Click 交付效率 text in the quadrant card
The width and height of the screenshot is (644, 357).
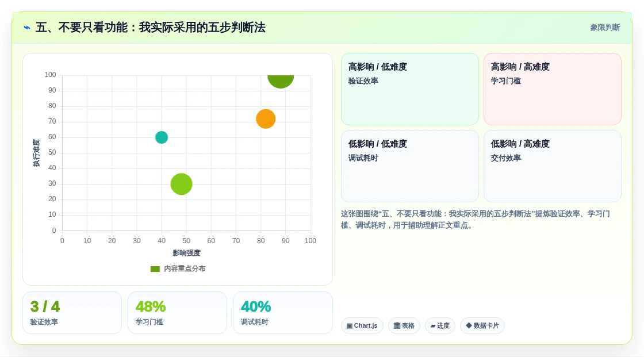(505, 158)
